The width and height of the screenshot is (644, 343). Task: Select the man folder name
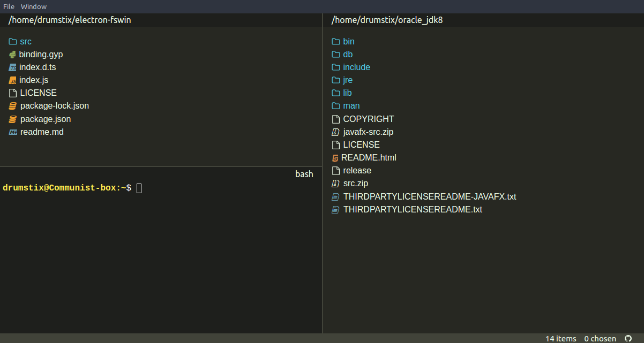pos(351,105)
